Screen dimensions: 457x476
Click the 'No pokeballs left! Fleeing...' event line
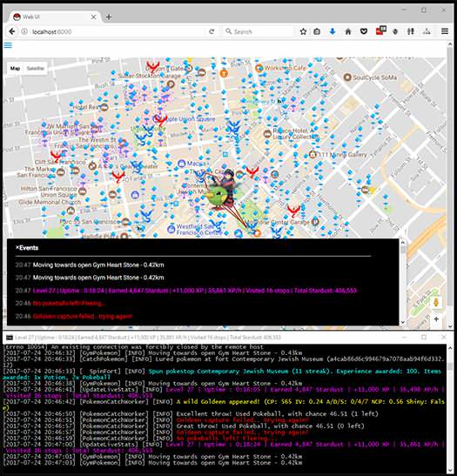[x=69, y=303]
